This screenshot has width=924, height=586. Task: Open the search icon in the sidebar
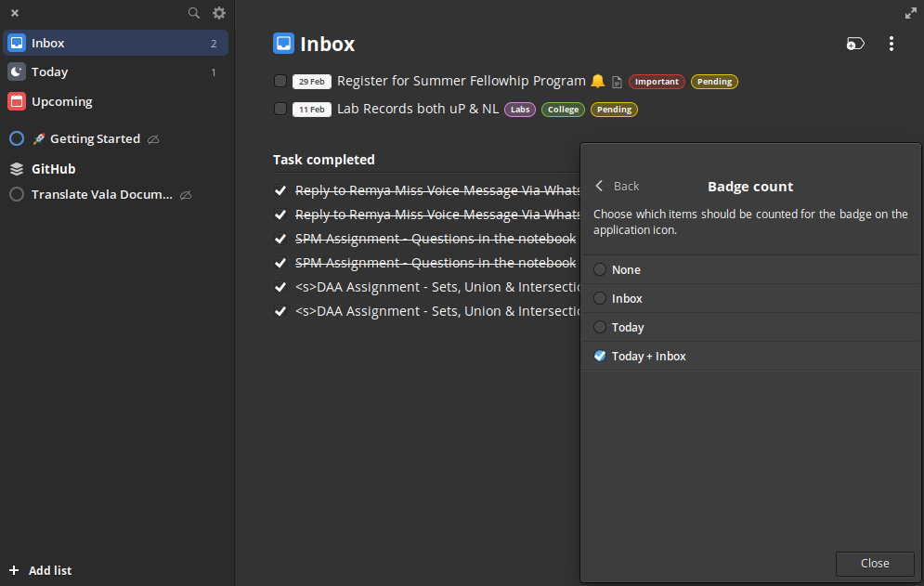pyautogui.click(x=193, y=13)
